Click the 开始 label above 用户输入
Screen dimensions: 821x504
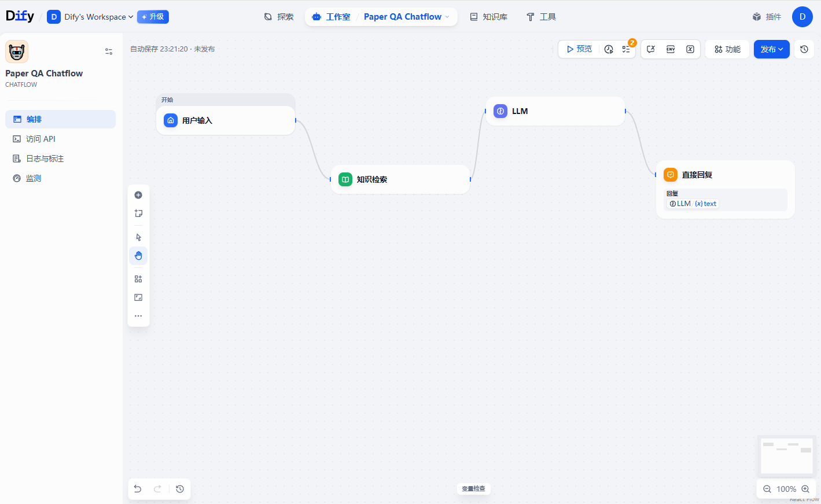167,100
